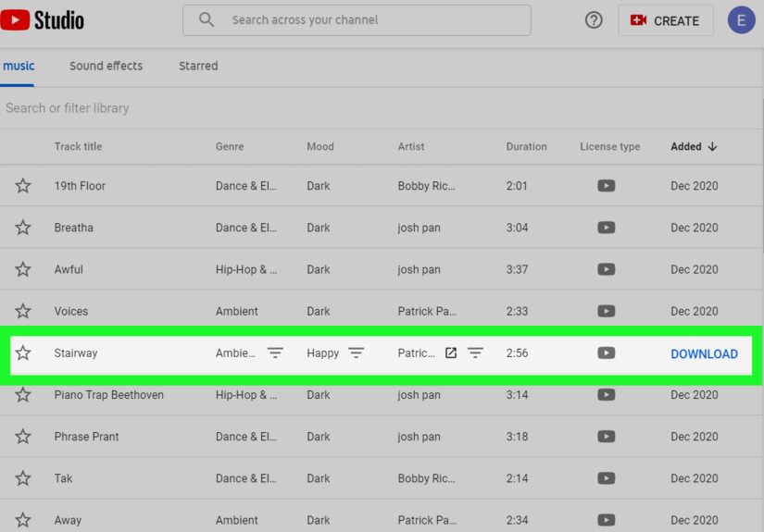Click the CREATE button
This screenshot has width=764, height=532.
coord(666,20)
